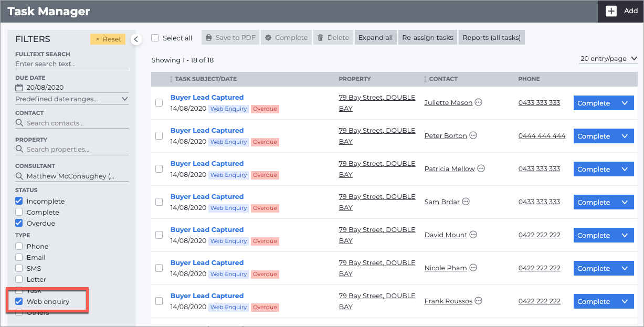
Task: Click contact options icon beside Peter Borton
Action: coord(473,135)
